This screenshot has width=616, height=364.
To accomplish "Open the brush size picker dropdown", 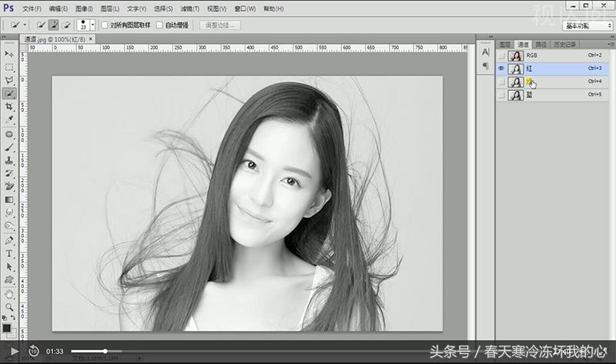I will point(93,25).
